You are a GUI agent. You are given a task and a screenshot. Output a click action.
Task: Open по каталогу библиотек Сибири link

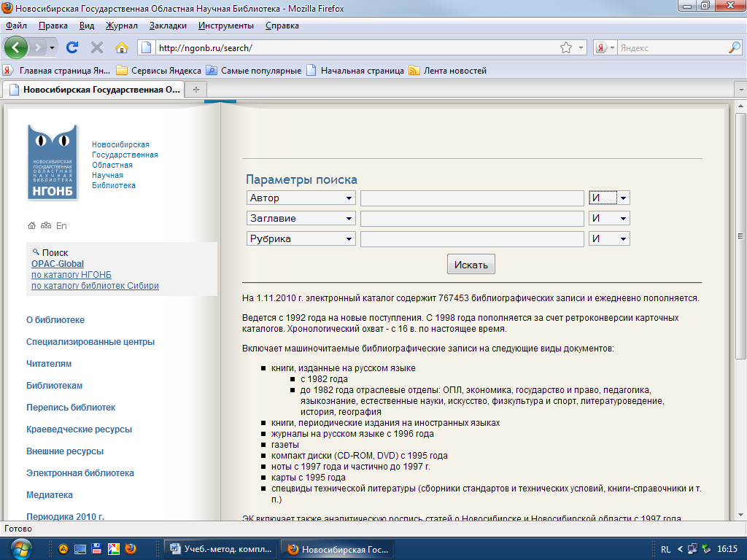(96, 286)
